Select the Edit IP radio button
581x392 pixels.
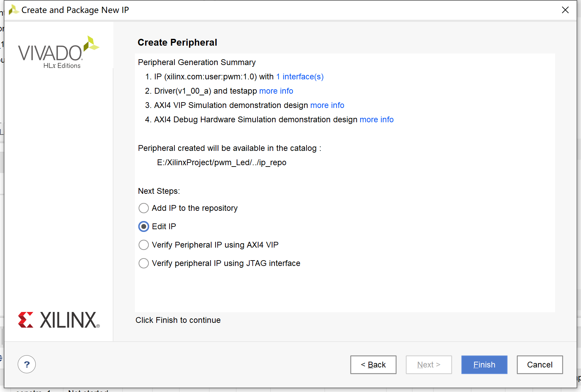click(x=144, y=226)
